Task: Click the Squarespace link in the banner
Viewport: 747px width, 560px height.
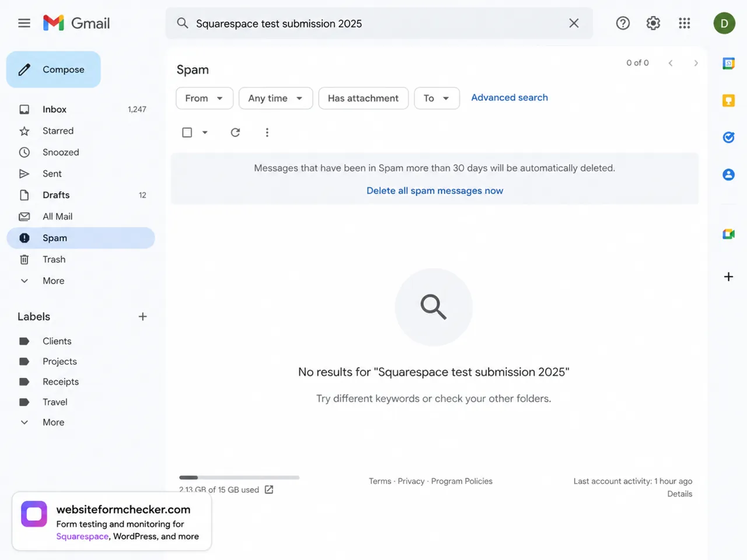Action: point(82,537)
